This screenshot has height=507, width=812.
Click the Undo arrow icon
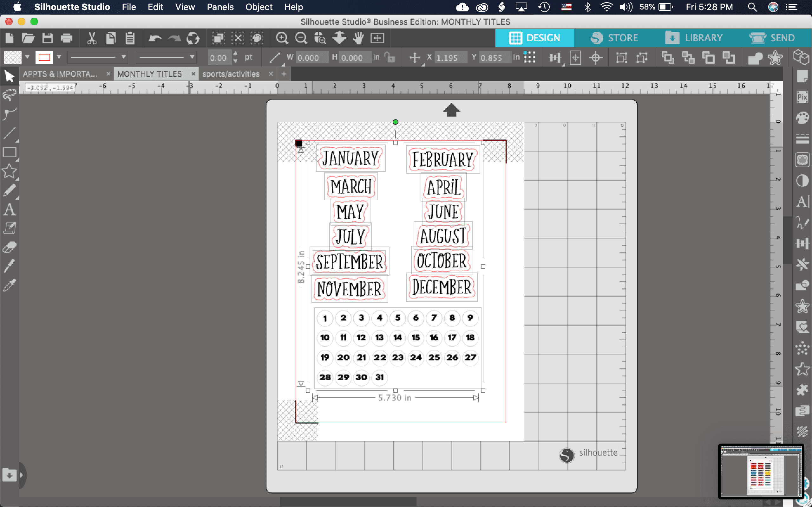[x=155, y=38]
